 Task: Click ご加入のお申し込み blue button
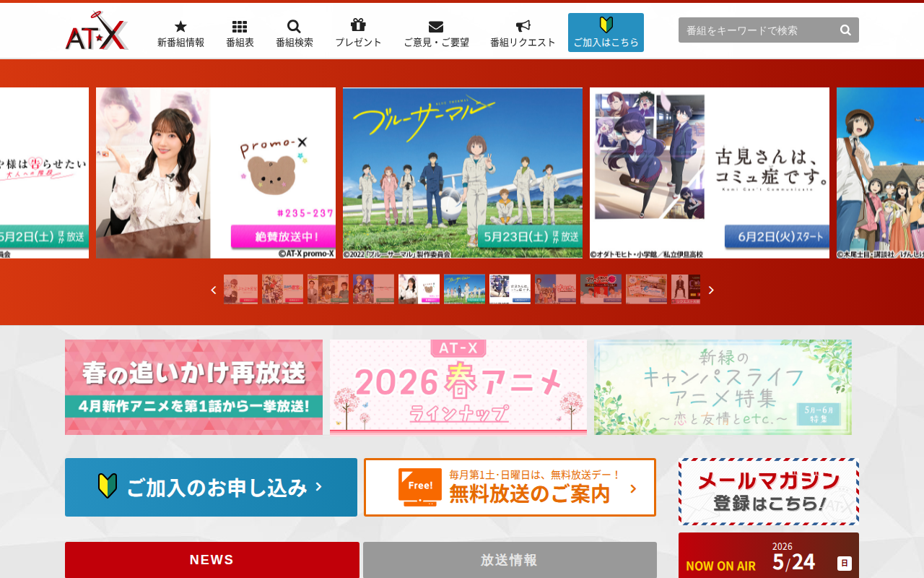click(211, 488)
